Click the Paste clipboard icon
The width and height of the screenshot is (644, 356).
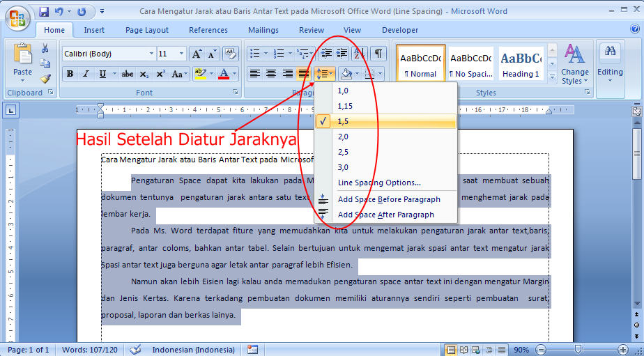[x=22, y=54]
